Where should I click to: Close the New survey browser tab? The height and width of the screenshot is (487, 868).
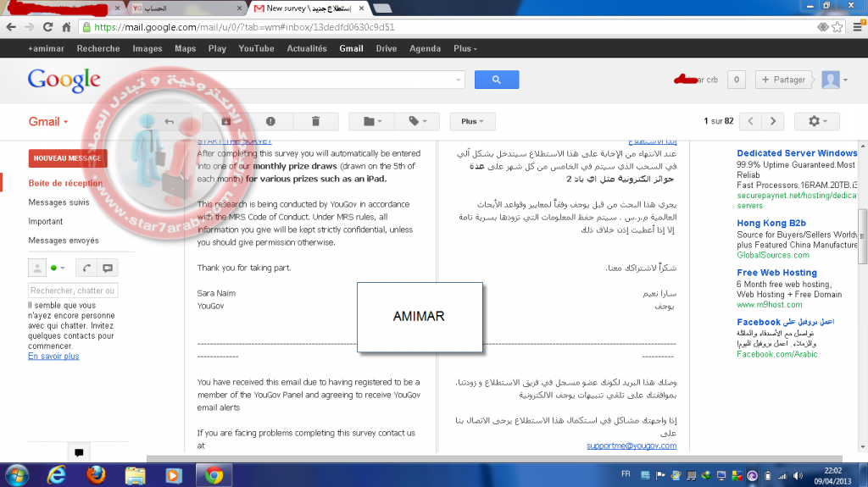coord(361,8)
